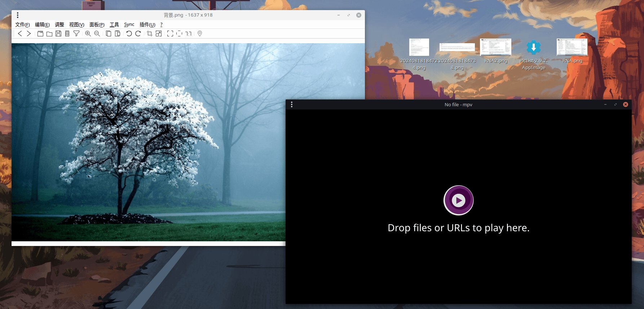Select 20240818184724.png desktop file
644x309 pixels.
[419, 54]
